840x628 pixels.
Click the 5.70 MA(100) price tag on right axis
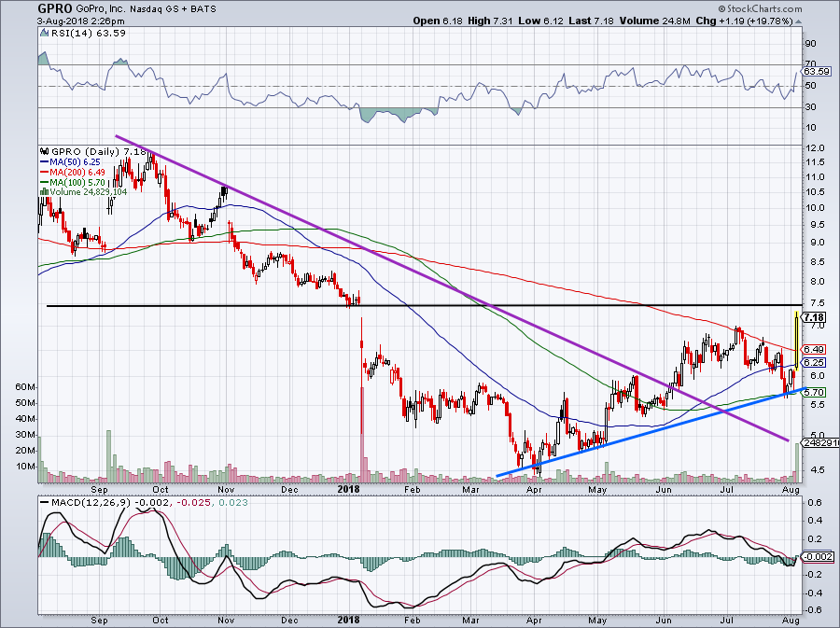(x=814, y=393)
